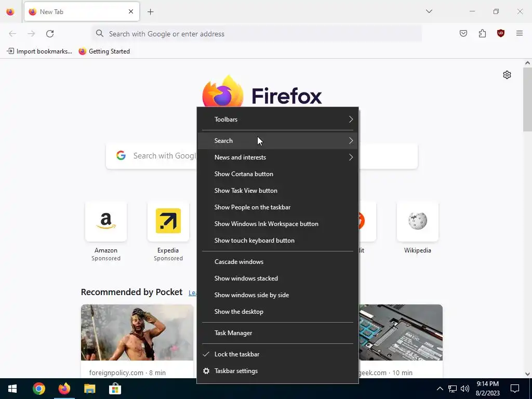Open a new tab with plus button
Viewport: 532px width, 399px height.
click(151, 12)
